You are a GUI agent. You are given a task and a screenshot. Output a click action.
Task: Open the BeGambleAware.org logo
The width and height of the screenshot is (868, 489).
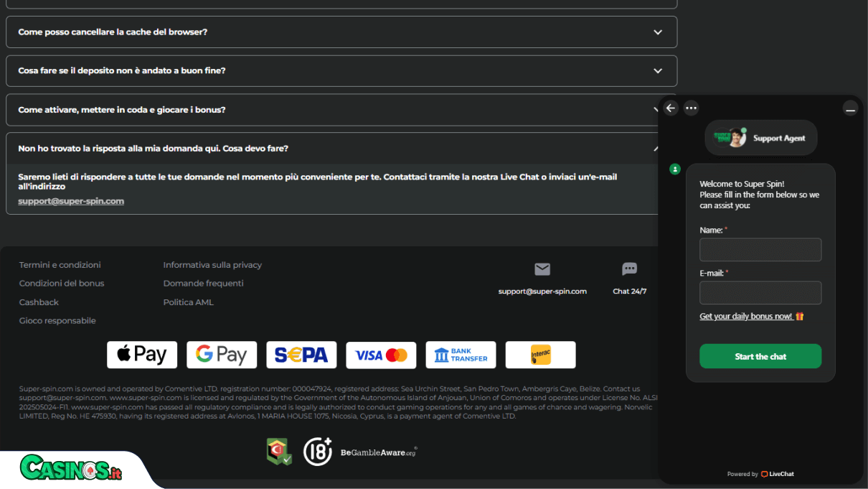(378, 452)
